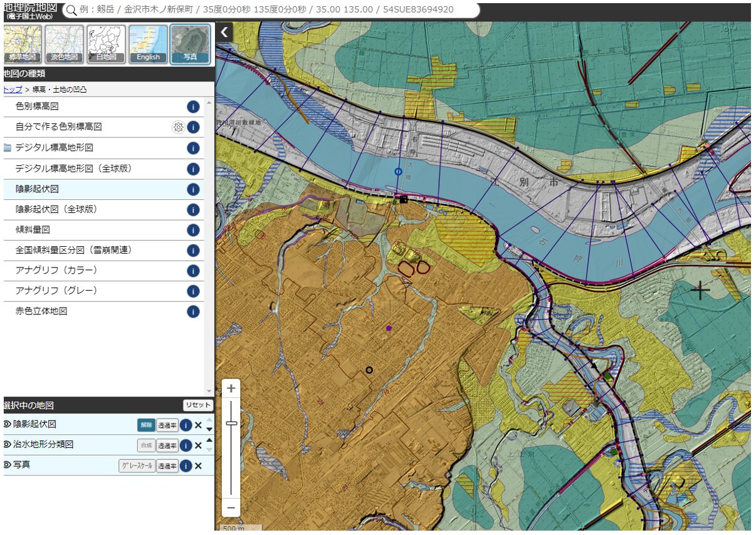Click the map zoom out minus button
The image size is (756, 535).
pyautogui.click(x=231, y=507)
